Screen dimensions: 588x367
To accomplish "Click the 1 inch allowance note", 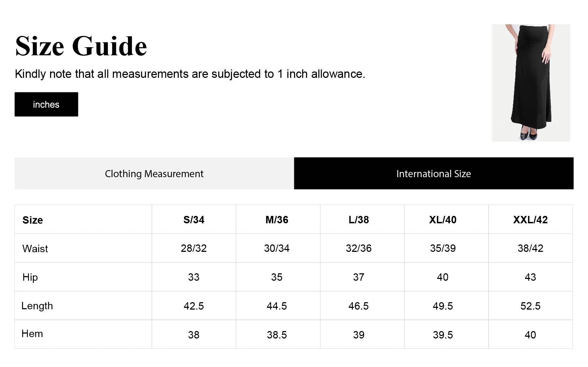I will 190,74.
